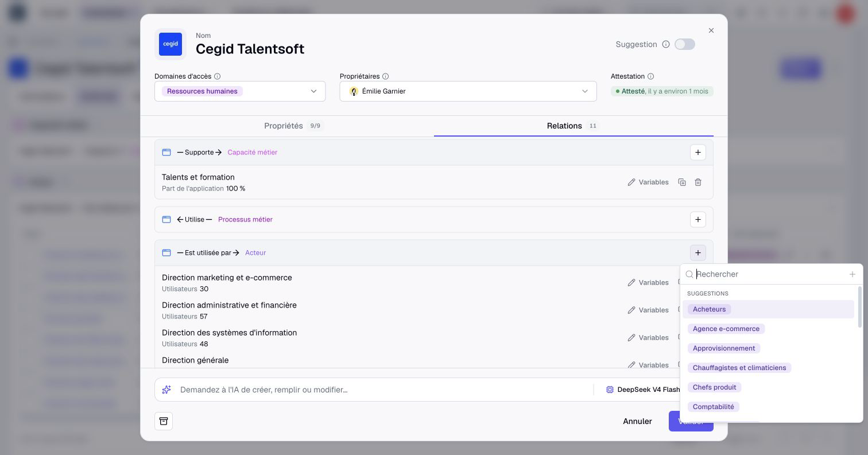
Task: Click the Capacité métier link
Action: pyautogui.click(x=253, y=152)
